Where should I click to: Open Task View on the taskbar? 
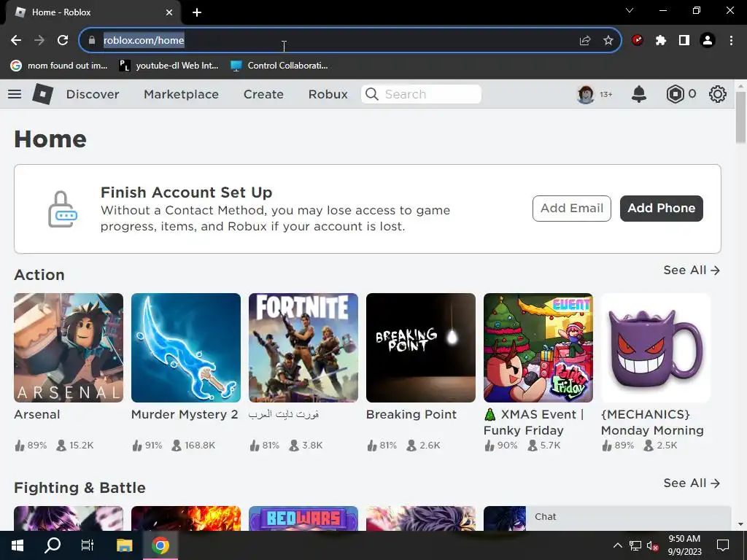point(88,545)
